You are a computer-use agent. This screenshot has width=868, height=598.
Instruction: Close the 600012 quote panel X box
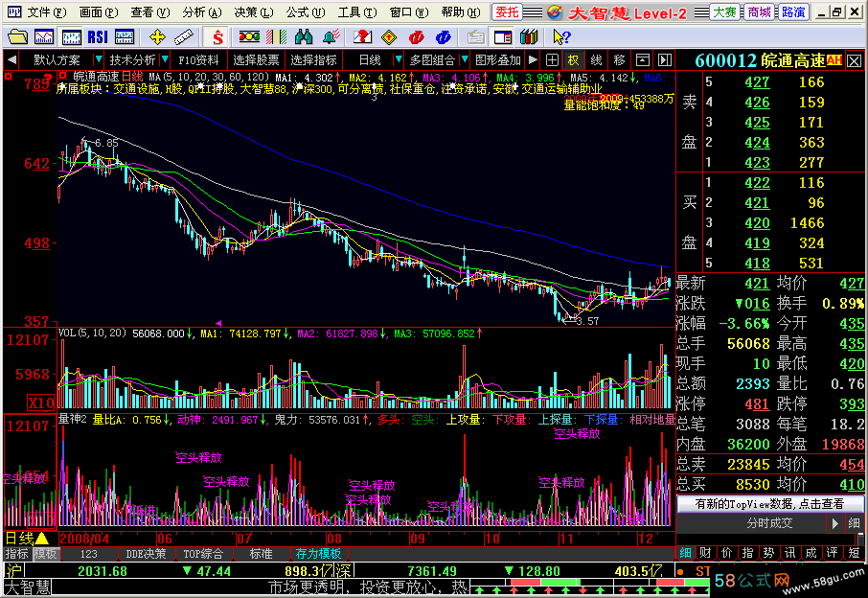click(x=855, y=61)
